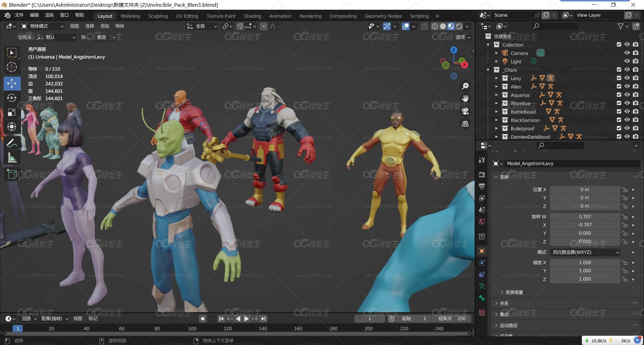The height and width of the screenshot is (345, 644).
Task: Activate the Move tool
Action: click(x=12, y=83)
